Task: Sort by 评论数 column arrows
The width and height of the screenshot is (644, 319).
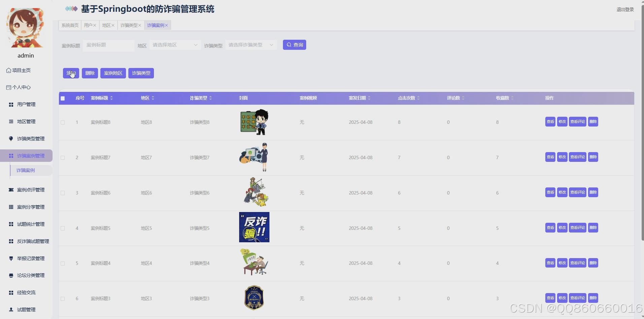Action: 463,98
